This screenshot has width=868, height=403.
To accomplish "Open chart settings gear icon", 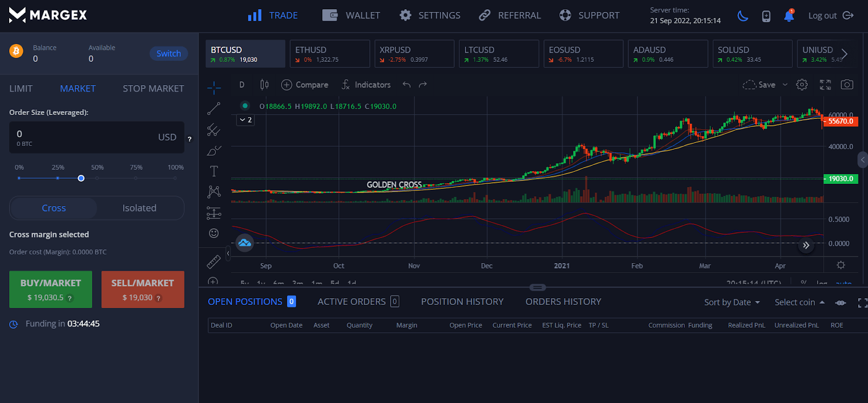I will [802, 85].
